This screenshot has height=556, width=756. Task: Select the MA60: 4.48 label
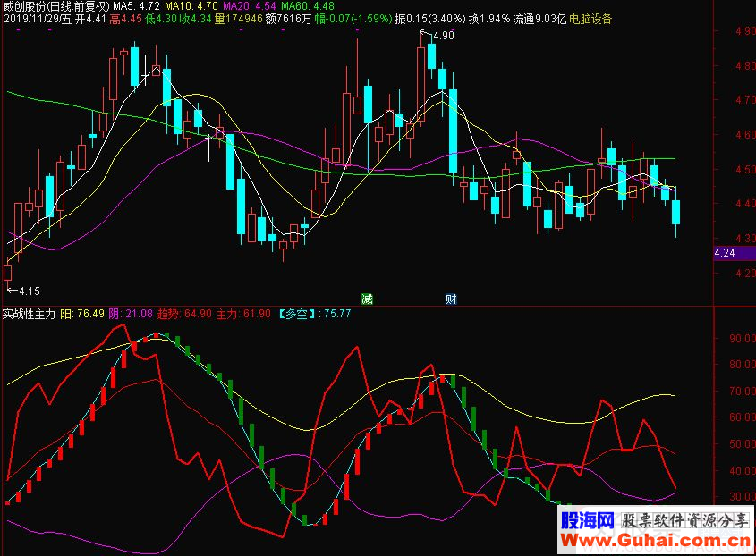(308, 6)
